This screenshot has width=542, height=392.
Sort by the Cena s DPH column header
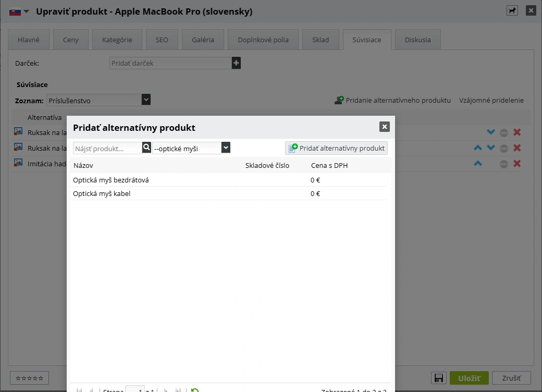[x=329, y=166]
